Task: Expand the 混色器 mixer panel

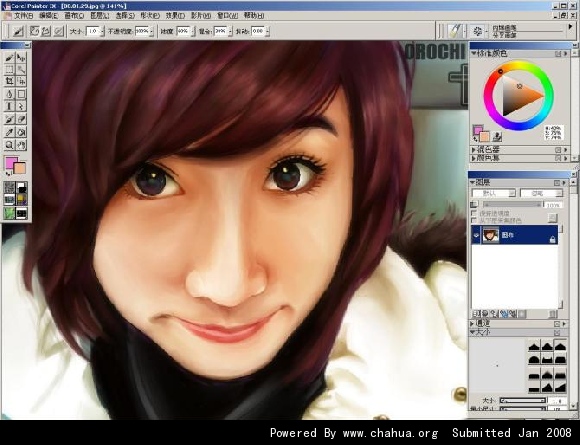Action: [x=473, y=150]
